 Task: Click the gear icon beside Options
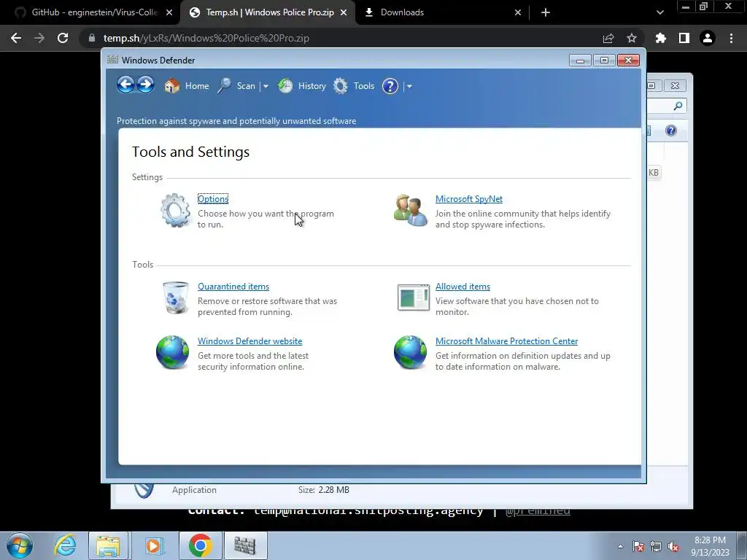(175, 210)
